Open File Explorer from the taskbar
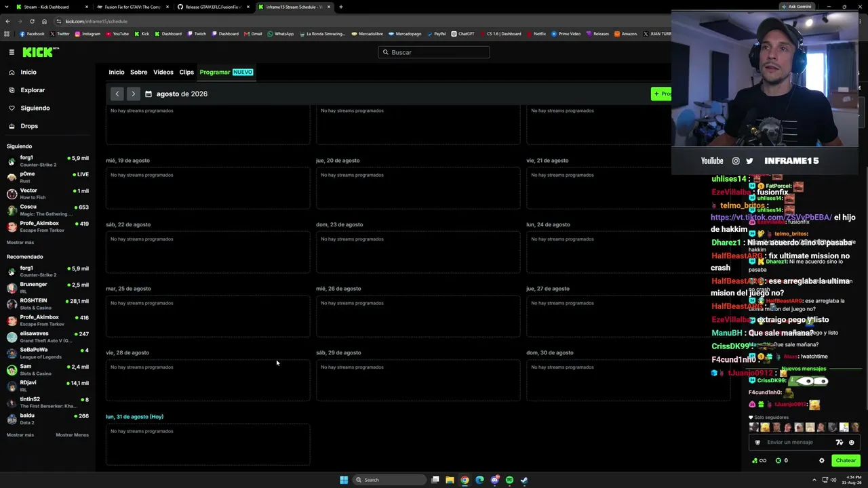This screenshot has height=488, width=868. (450, 480)
